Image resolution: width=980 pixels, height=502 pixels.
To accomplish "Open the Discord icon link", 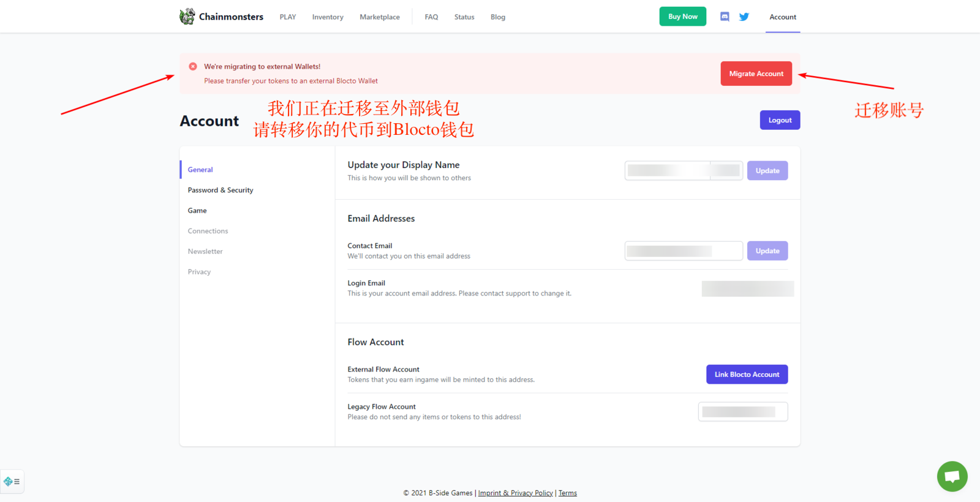I will 725,17.
